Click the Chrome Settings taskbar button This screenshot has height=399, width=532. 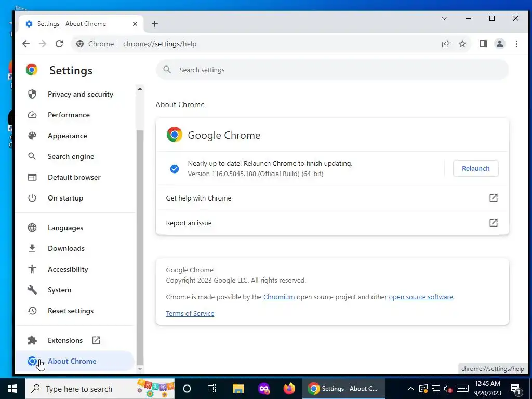click(x=343, y=389)
